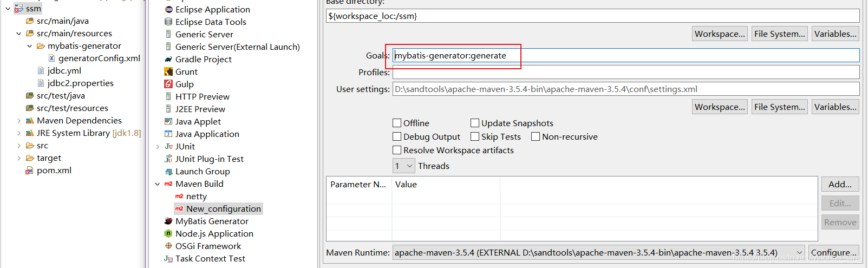Screen dimensions: 868x268
Task: Select the Eclipse Data Tools icon
Action: point(168,22)
